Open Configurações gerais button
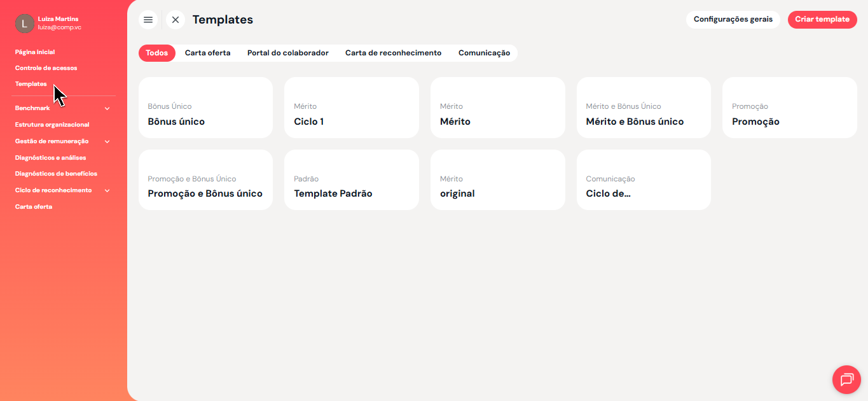Viewport: 868px width, 401px height. click(x=733, y=20)
